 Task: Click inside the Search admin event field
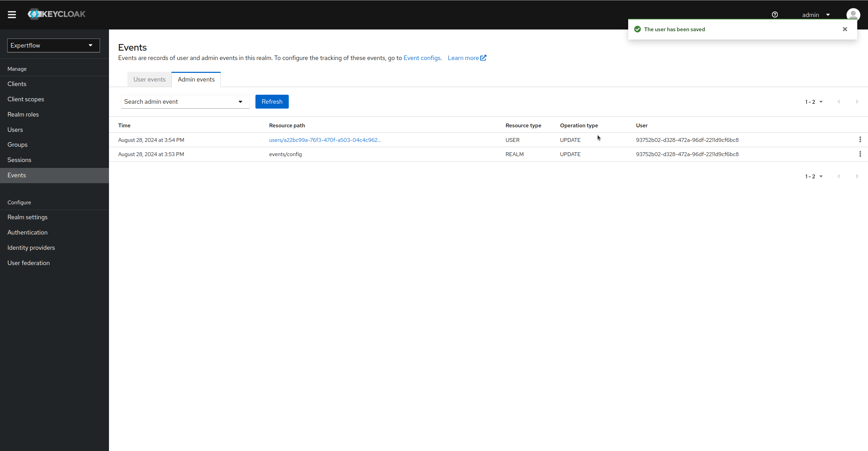tap(174, 101)
